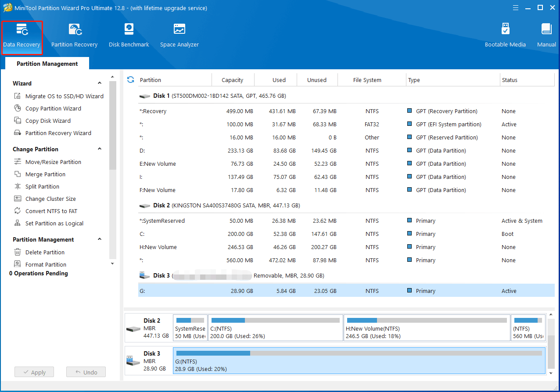Choose Split Partition
Screen dimensions: 560x392
point(37,186)
